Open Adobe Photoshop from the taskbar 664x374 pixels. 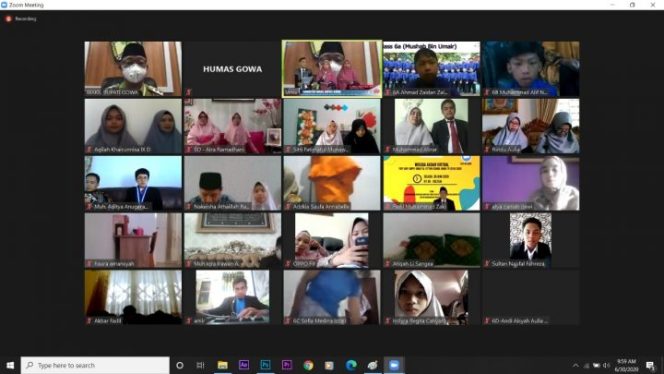[266, 365]
